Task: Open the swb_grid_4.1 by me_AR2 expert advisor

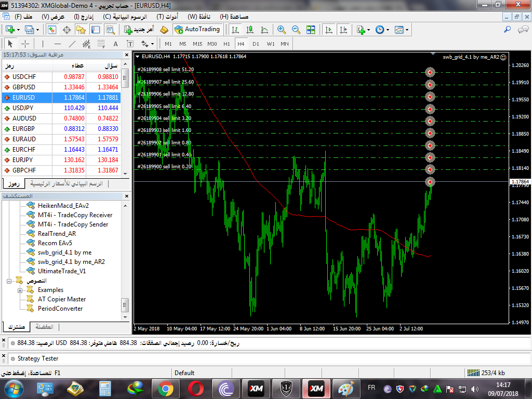Action: [71, 262]
